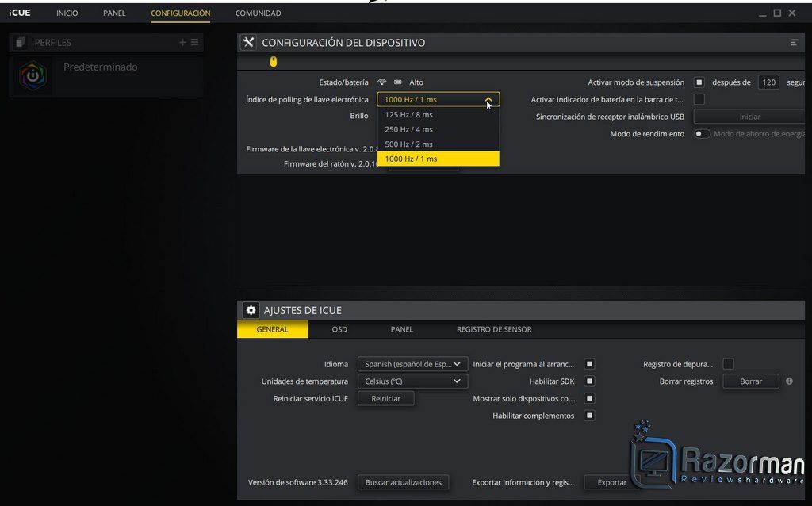The height and width of the screenshot is (506, 812).
Task: Click the sleep timeout 120 field
Action: 768,82
